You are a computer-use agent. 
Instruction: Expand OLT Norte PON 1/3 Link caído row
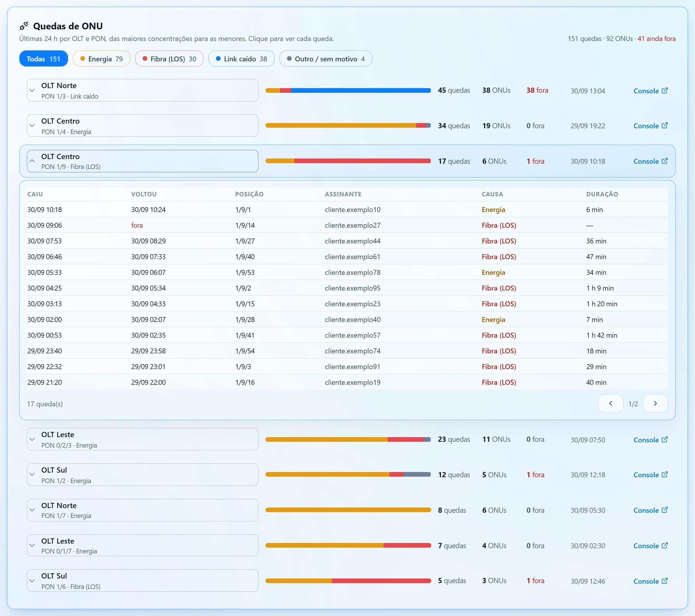tap(143, 90)
